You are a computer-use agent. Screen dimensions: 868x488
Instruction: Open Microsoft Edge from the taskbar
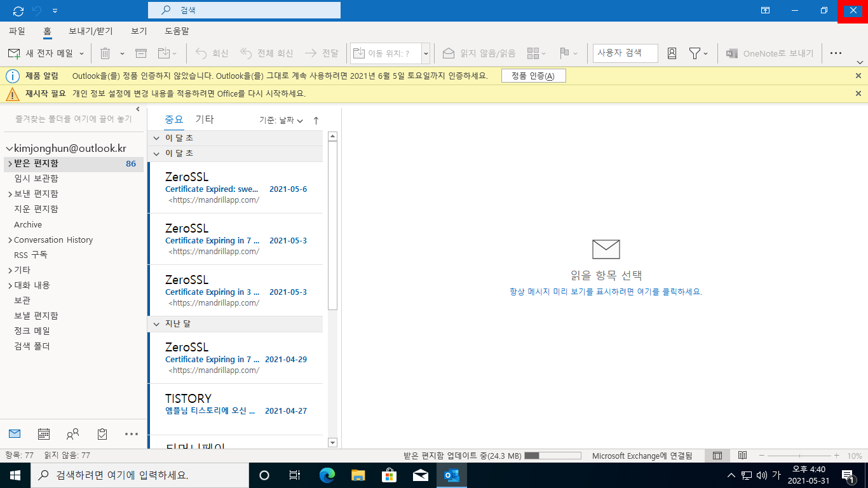pyautogui.click(x=327, y=475)
